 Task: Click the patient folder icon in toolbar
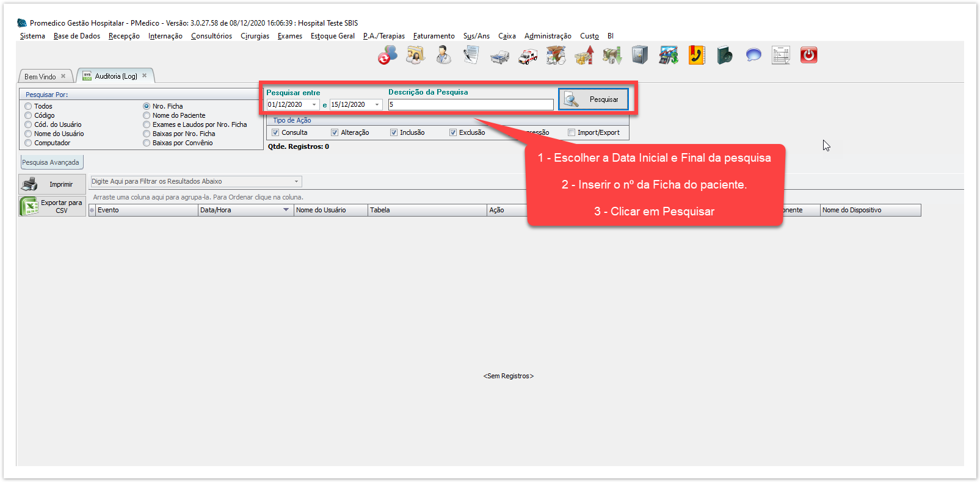[x=415, y=55]
